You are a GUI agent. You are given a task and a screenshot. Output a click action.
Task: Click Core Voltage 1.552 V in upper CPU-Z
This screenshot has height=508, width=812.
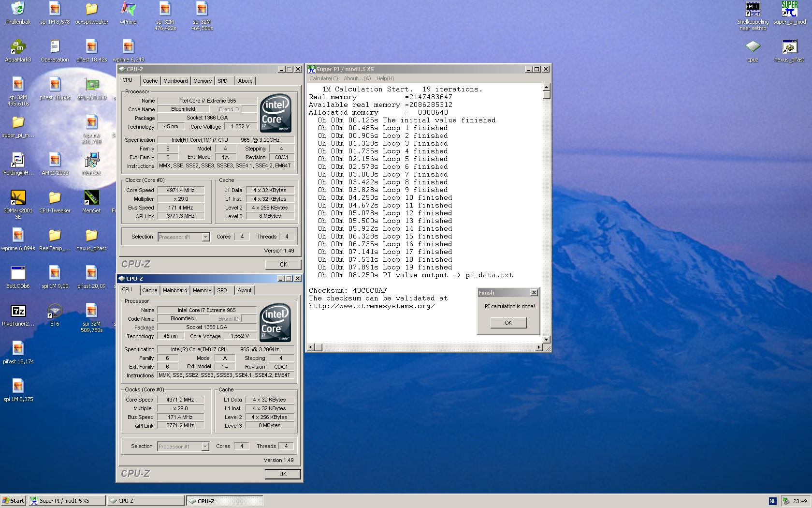pyautogui.click(x=240, y=126)
